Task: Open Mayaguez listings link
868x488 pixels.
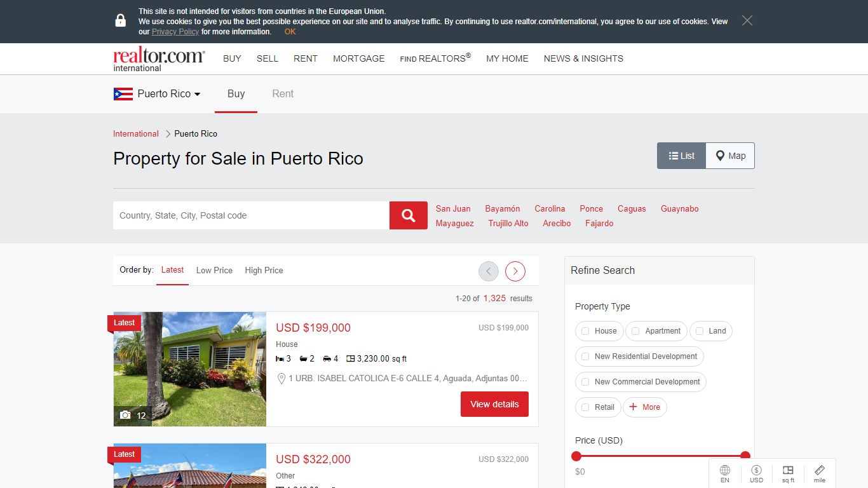Action: click(x=455, y=224)
